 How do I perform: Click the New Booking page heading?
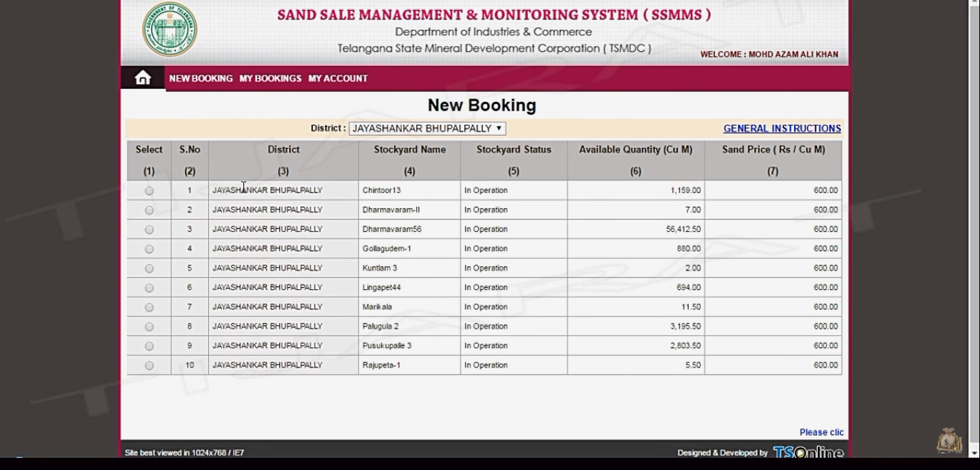click(x=482, y=105)
